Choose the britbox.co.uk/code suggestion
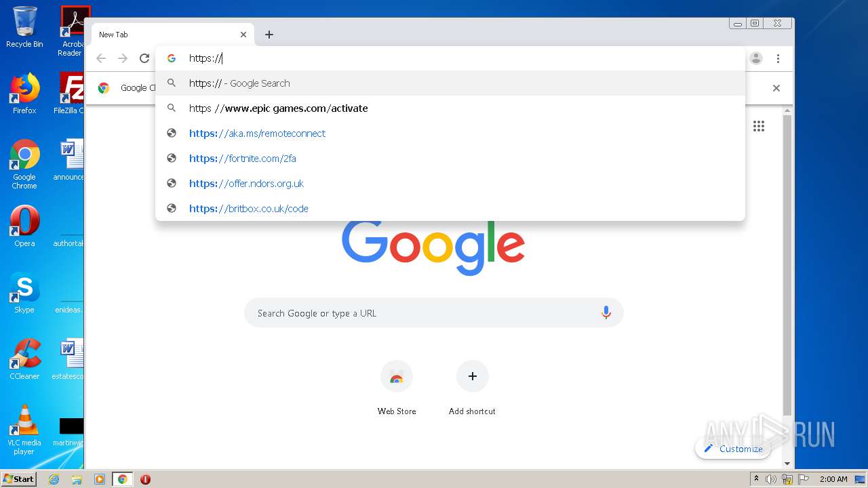 point(450,209)
